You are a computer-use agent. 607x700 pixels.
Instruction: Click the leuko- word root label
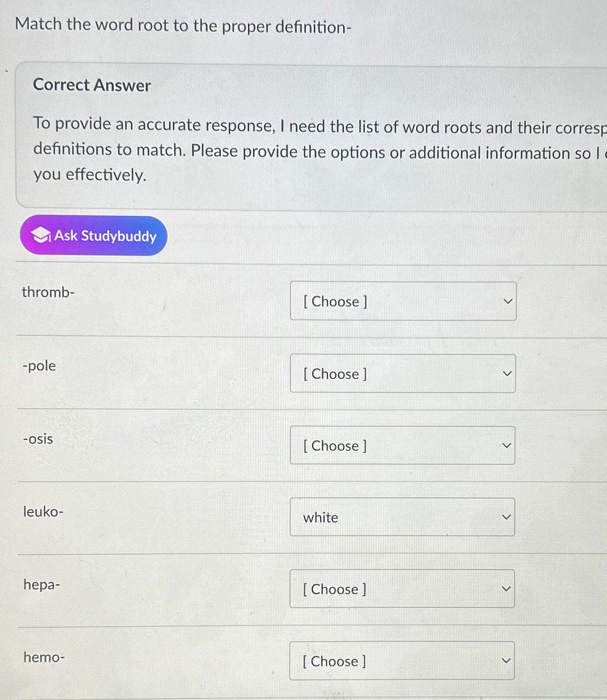(x=43, y=512)
